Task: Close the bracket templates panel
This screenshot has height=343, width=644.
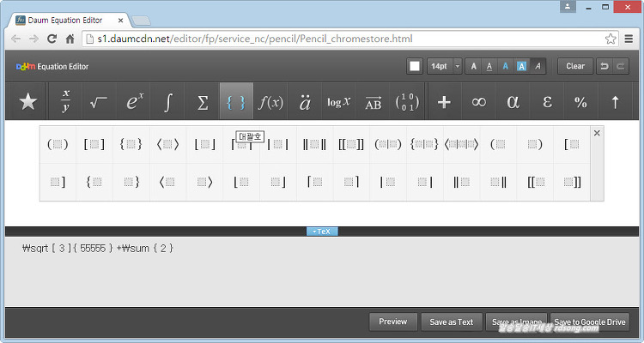Action: tap(597, 133)
